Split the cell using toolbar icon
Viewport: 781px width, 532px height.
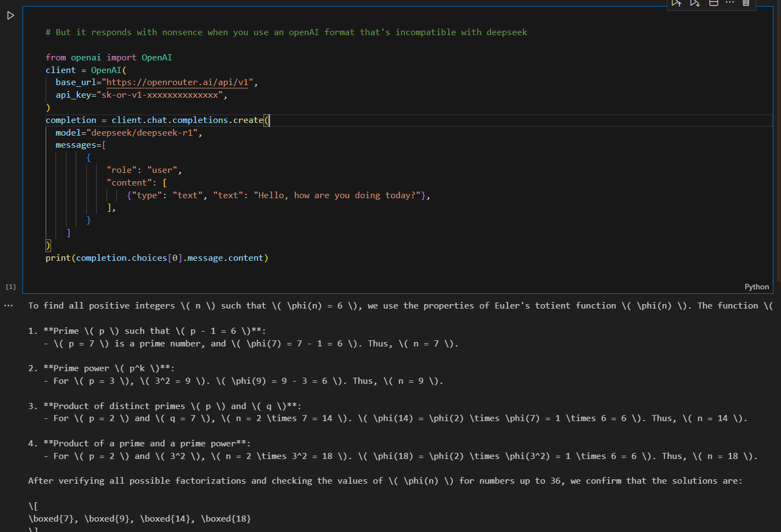tap(713, 3)
